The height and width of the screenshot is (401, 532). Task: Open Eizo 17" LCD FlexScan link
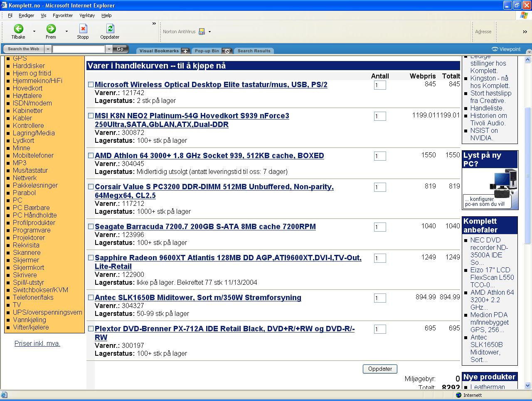click(x=492, y=277)
